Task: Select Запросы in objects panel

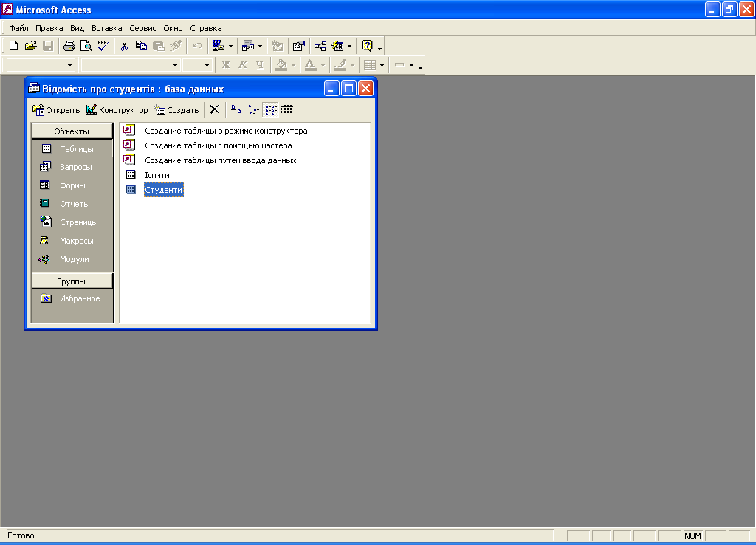Action: click(x=72, y=167)
